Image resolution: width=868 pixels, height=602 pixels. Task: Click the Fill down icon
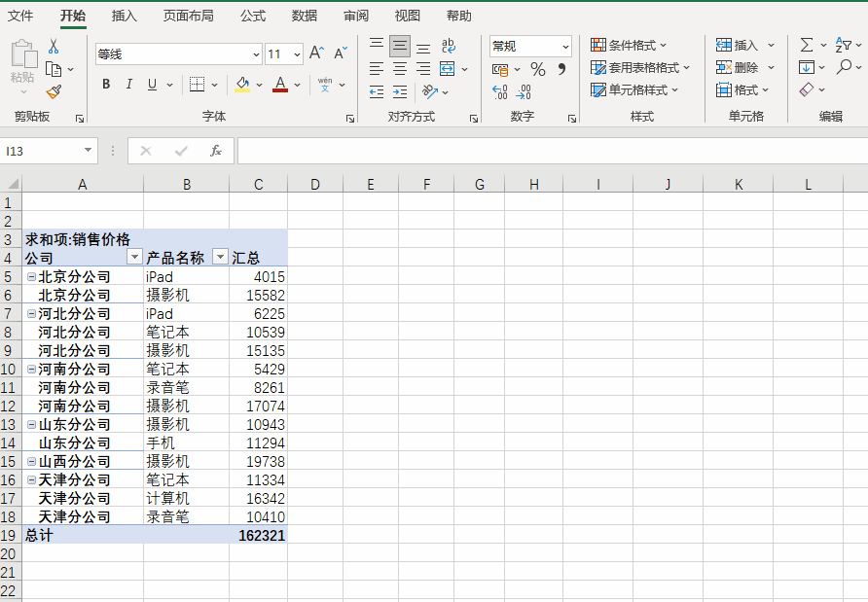point(807,67)
